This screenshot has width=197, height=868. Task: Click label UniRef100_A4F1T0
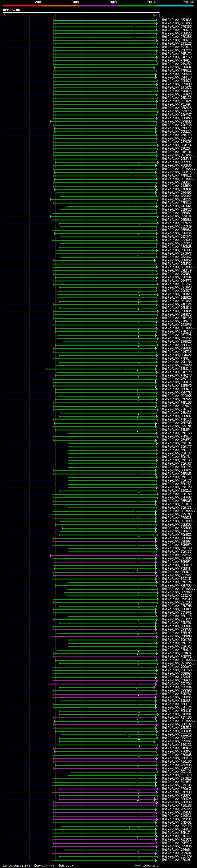click(177, 54)
